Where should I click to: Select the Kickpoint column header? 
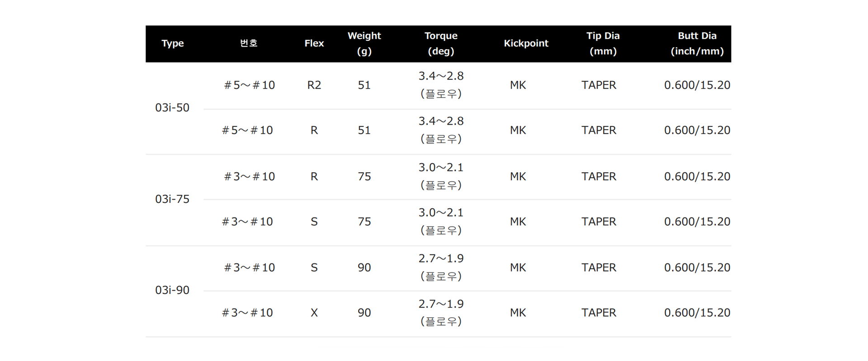click(x=526, y=43)
